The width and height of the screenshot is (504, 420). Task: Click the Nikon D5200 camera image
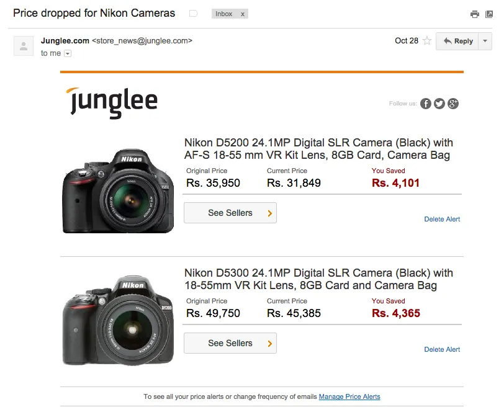pyautogui.click(x=118, y=192)
